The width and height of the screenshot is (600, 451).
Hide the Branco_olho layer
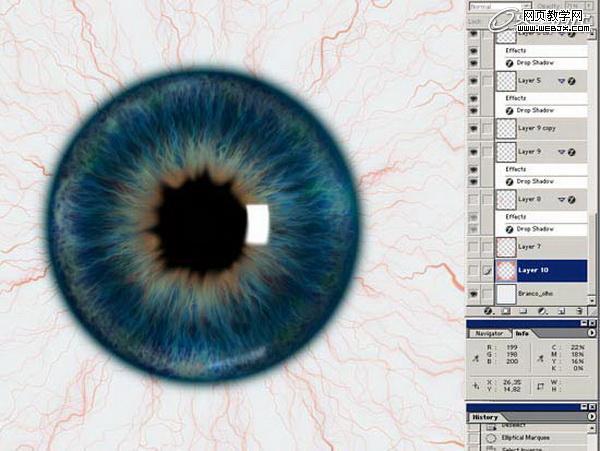[474, 294]
